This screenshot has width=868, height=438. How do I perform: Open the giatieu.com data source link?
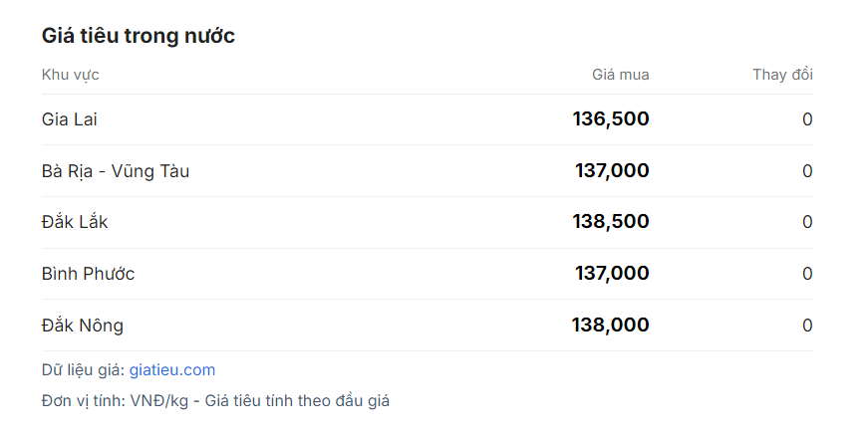click(172, 370)
